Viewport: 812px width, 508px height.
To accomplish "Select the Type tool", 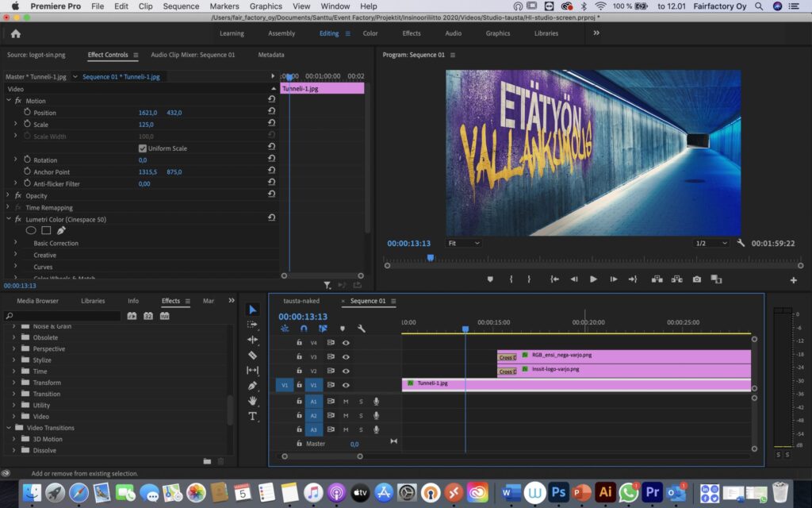I will pyautogui.click(x=252, y=416).
